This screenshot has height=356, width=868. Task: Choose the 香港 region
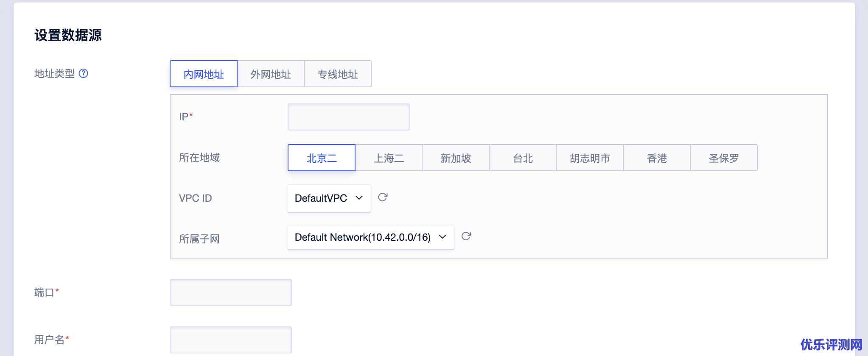[657, 158]
